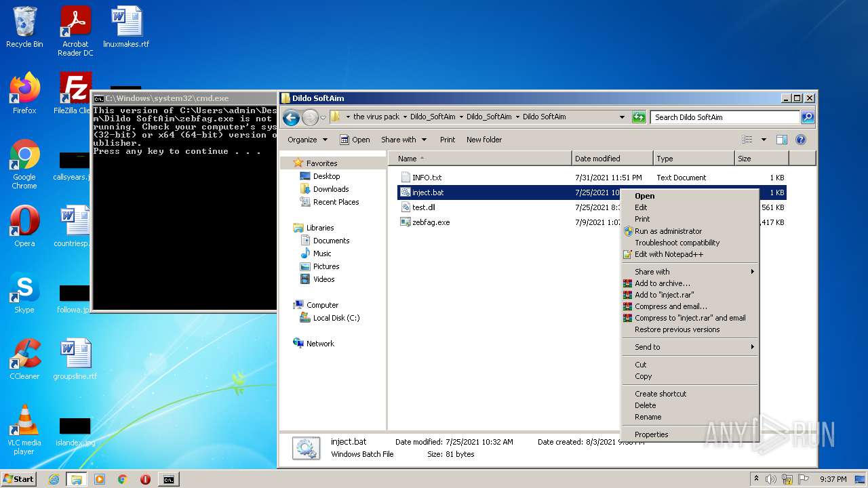This screenshot has width=868, height=488.
Task: Click Print in Explorer toolbar
Action: coord(448,140)
